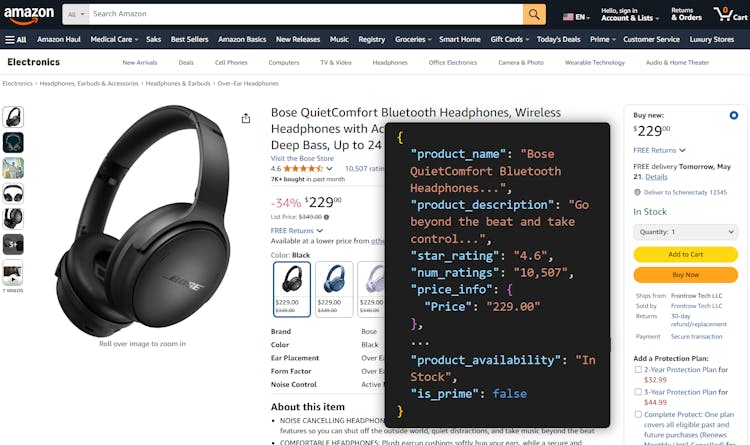Screen dimensions: 750x445
Task: Click the star rating icons
Action: coord(303,168)
